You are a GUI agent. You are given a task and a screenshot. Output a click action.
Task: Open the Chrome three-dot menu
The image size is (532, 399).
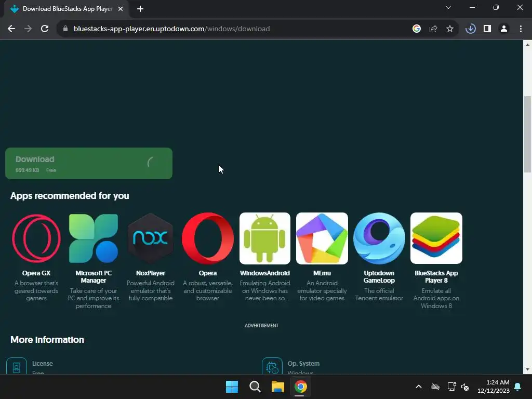[x=521, y=29]
